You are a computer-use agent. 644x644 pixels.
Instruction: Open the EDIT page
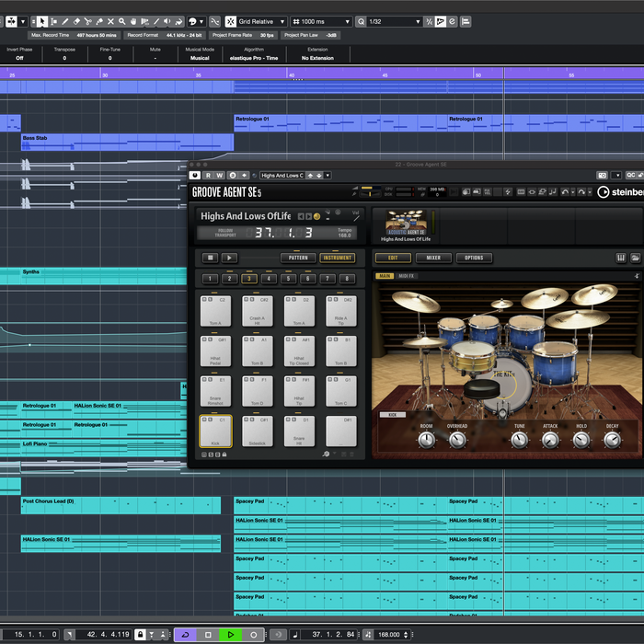[393, 258]
